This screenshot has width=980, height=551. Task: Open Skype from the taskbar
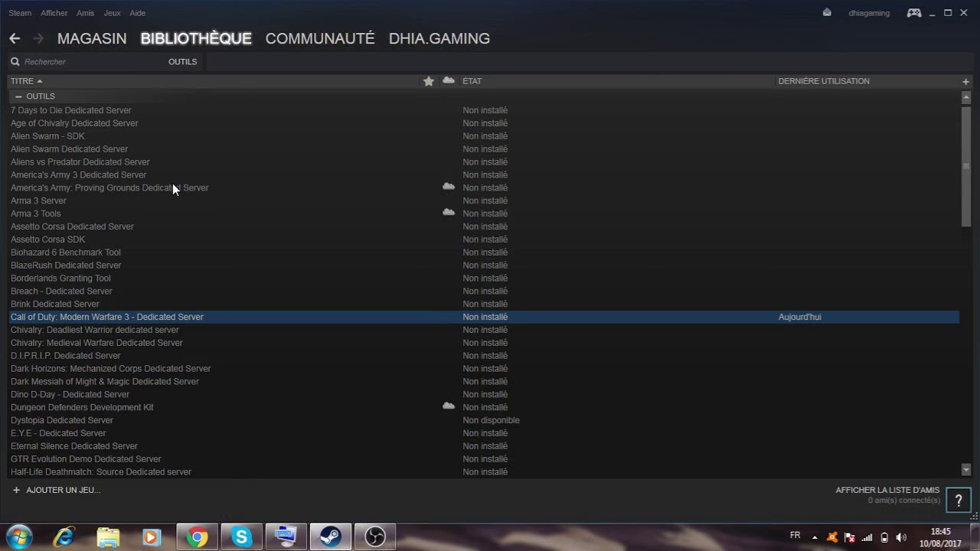point(242,537)
